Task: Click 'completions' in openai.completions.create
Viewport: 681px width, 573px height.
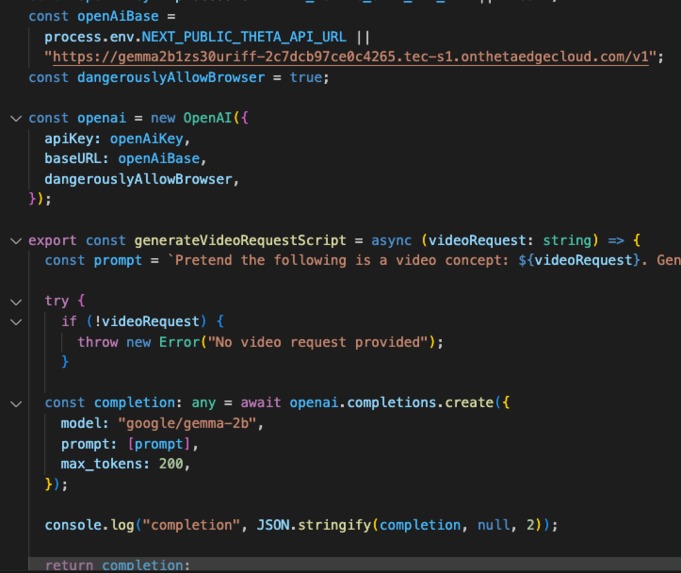Action: (391, 403)
